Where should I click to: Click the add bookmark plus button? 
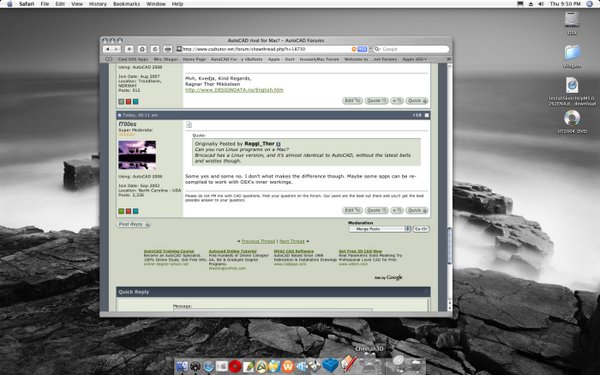click(x=129, y=49)
